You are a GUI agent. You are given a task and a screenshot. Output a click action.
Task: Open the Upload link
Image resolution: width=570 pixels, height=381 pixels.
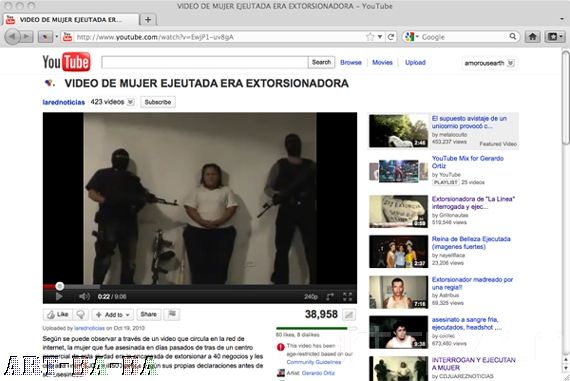point(415,63)
